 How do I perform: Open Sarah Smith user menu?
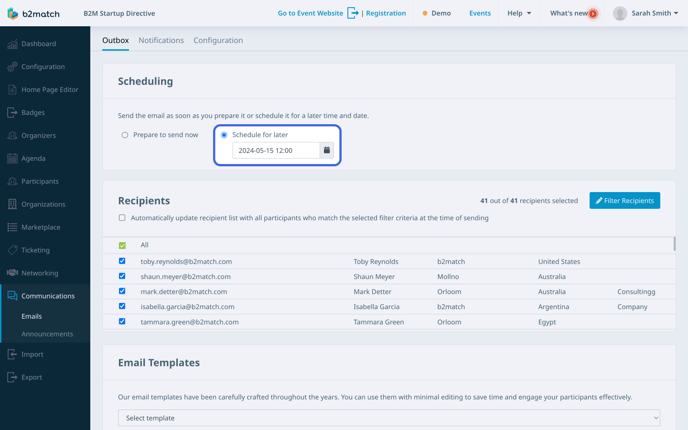655,13
